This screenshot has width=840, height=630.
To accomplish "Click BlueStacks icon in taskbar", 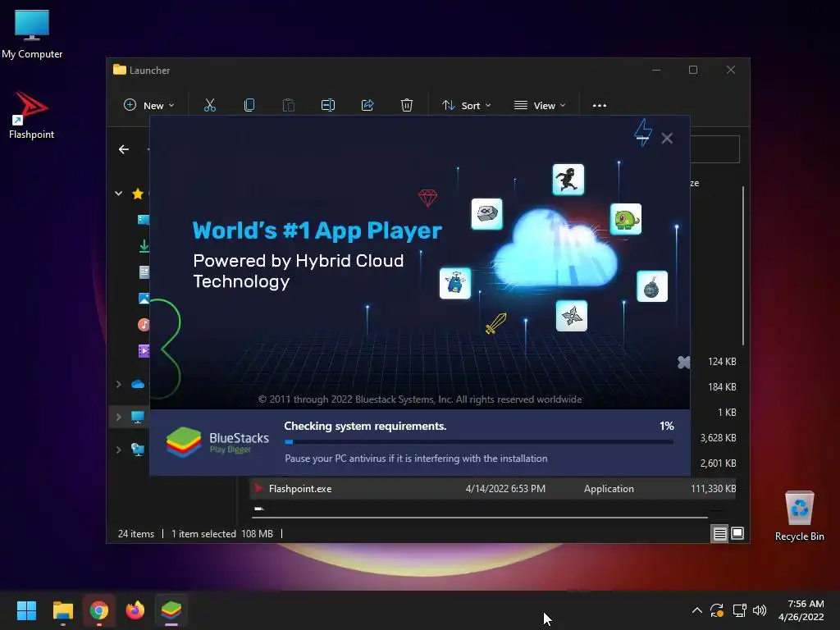I will (171, 610).
